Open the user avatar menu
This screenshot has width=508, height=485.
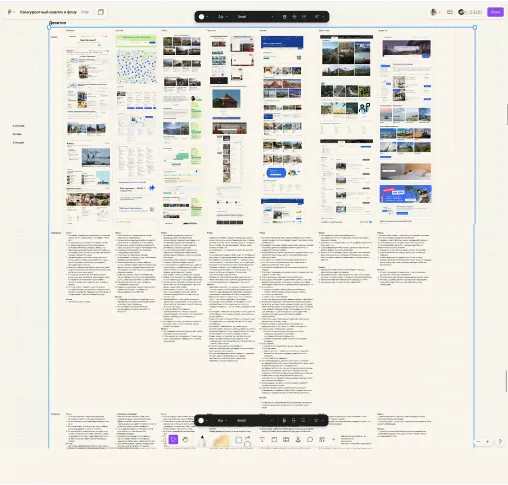[434, 12]
